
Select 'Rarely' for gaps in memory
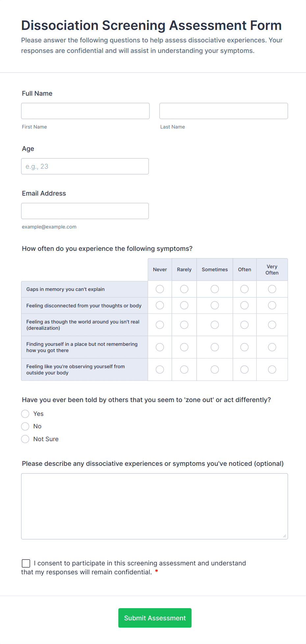[184, 289]
